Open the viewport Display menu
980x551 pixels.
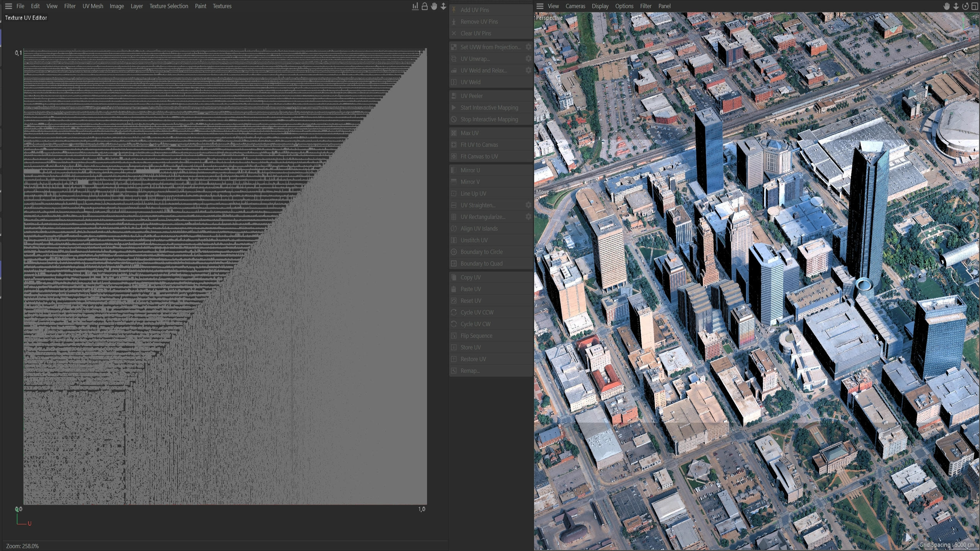[x=600, y=6]
